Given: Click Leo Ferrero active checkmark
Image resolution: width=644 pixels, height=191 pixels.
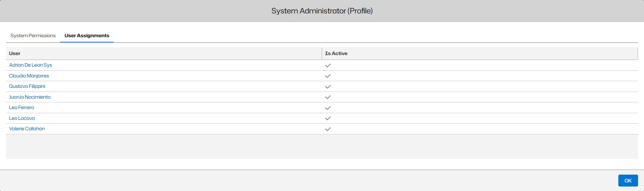Looking at the screenshot, I should tap(328, 108).
